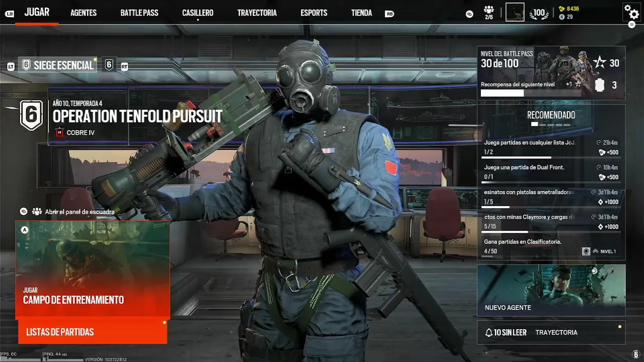
Task: Switch to the Battle Pass tab
Action: coord(139,13)
